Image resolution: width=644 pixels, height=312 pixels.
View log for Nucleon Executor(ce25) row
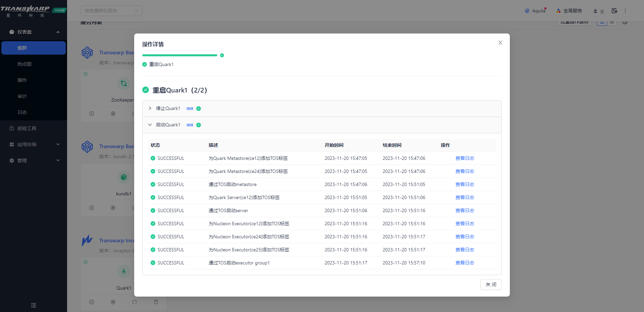click(x=465, y=250)
